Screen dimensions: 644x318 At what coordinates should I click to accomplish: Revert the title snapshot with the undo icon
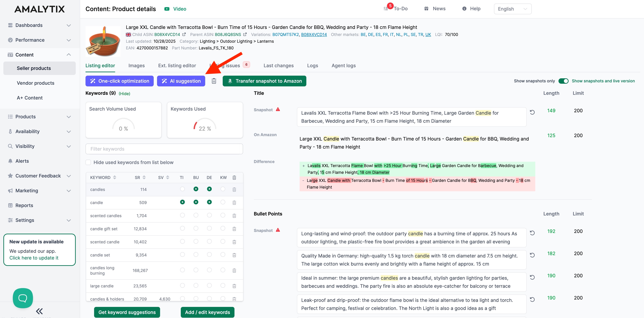coord(533,112)
